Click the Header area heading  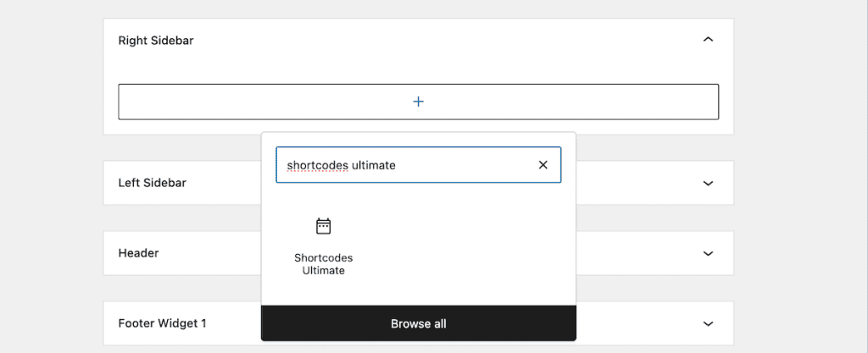click(138, 253)
